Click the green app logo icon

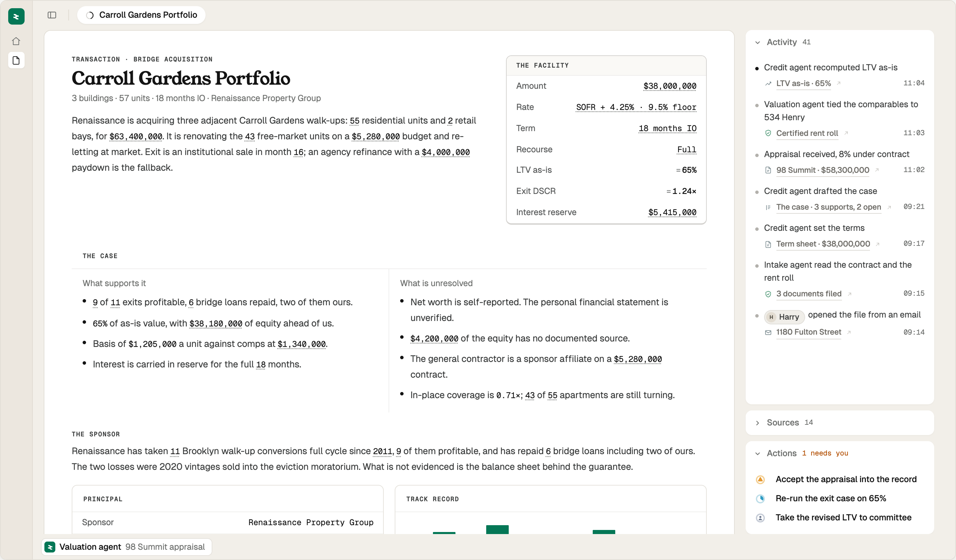[x=16, y=16]
